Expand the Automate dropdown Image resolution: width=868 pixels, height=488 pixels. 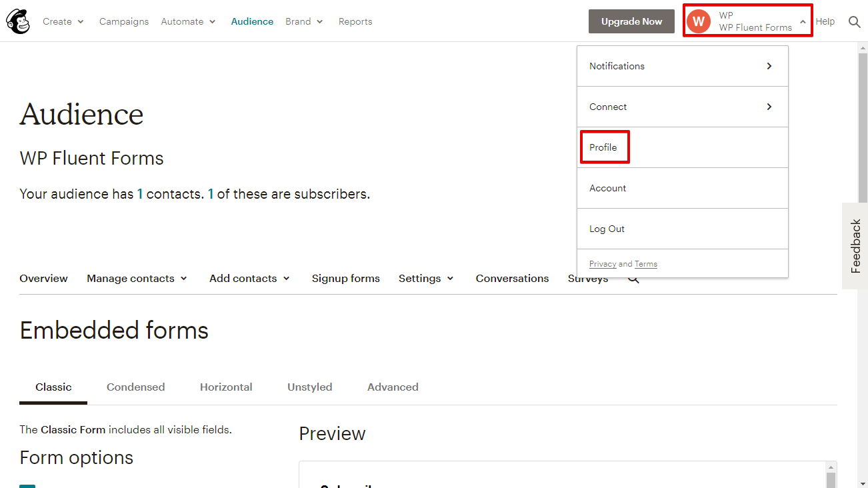pyautogui.click(x=189, y=21)
